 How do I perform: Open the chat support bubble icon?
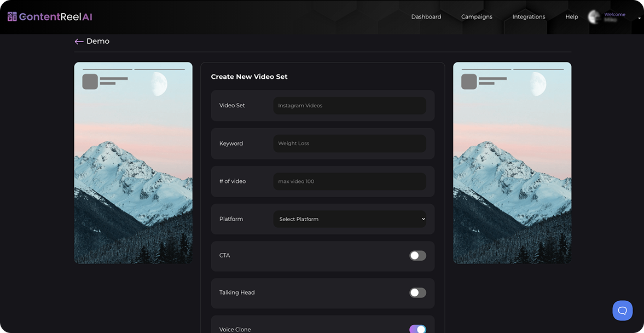click(622, 310)
